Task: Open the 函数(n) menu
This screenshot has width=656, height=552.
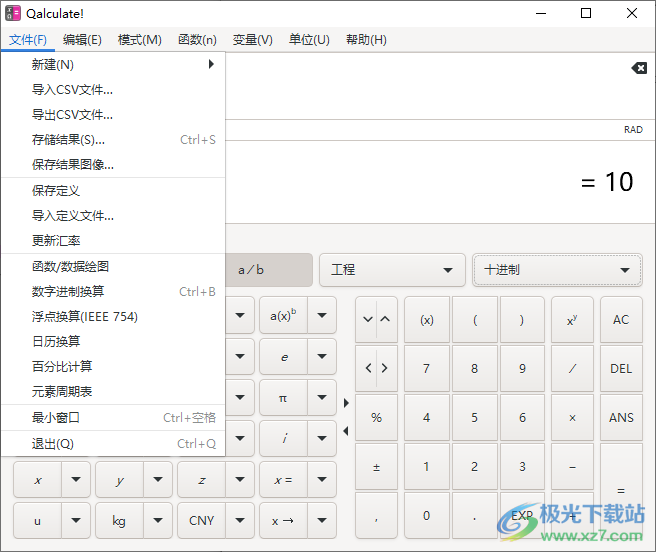Action: click(x=197, y=40)
